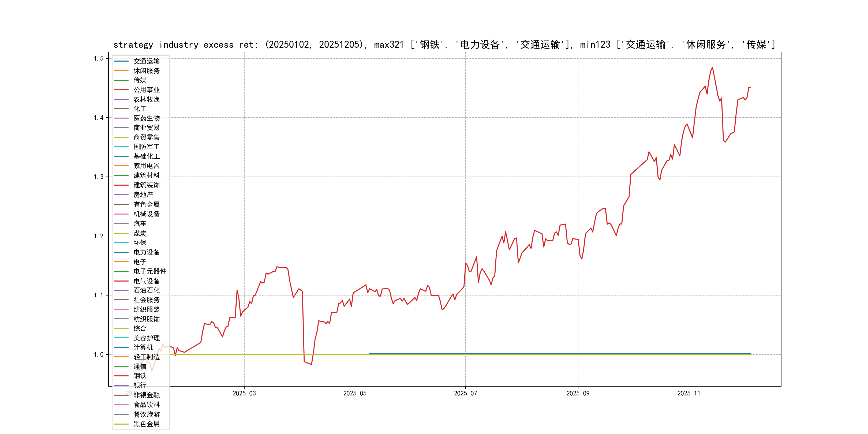Click the 2025-07 x-axis tick label
The image size is (868, 434).
point(465,393)
